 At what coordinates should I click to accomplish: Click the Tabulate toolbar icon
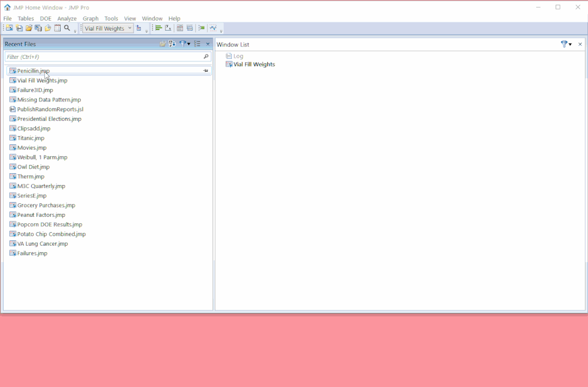pos(180,28)
